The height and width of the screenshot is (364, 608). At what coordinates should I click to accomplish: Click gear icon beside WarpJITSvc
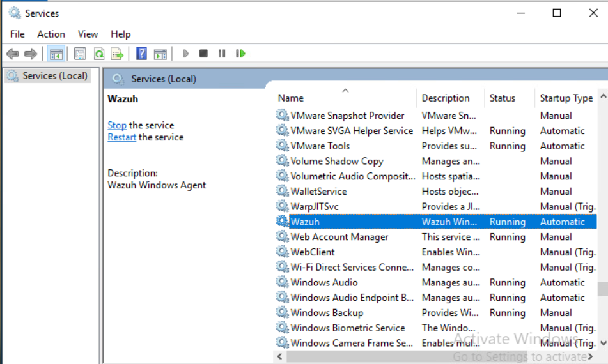283,206
